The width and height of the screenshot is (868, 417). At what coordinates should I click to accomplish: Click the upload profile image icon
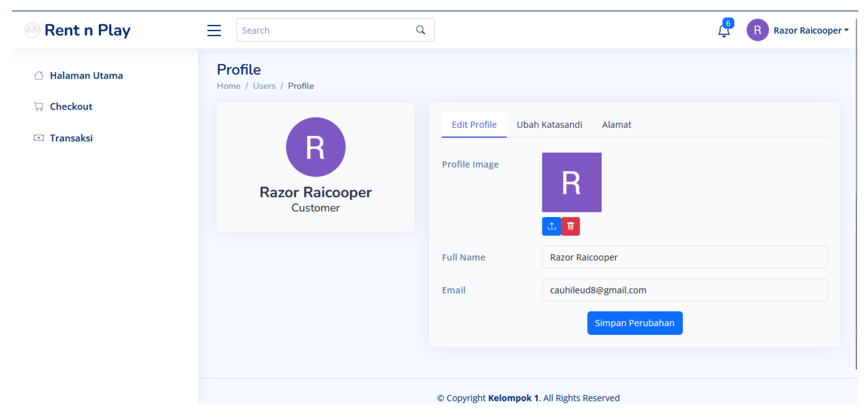point(552,226)
